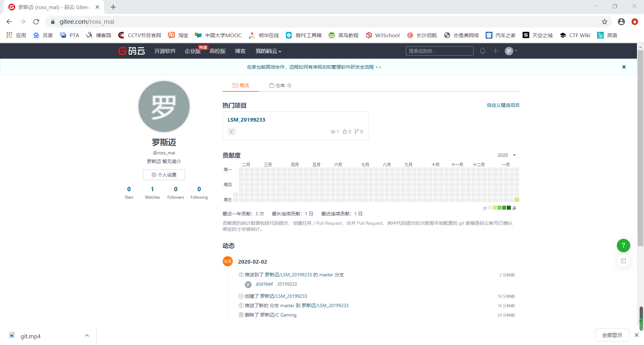Open the 明华在线 bookmark
The height and width of the screenshot is (345, 644).
(264, 35)
